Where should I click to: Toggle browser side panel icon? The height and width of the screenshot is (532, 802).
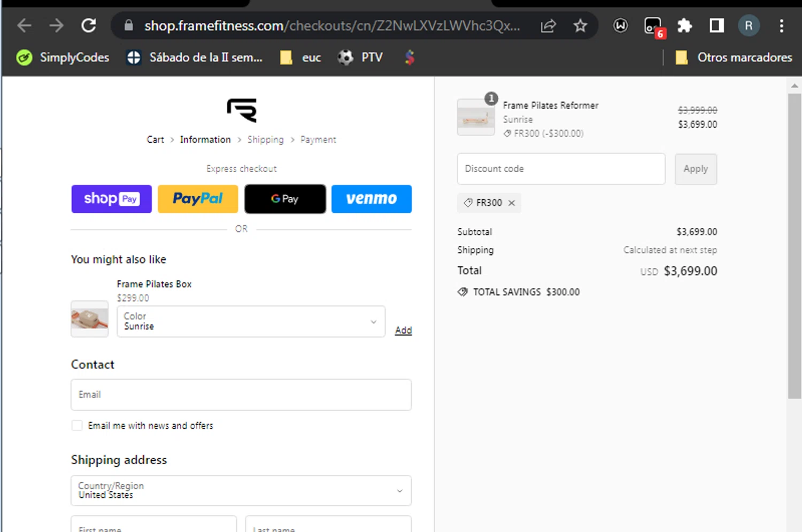[x=716, y=25]
